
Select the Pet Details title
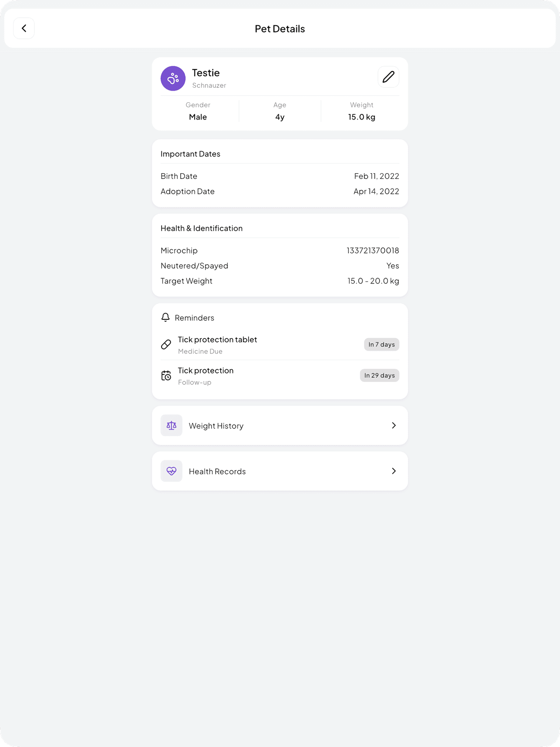coord(280,28)
